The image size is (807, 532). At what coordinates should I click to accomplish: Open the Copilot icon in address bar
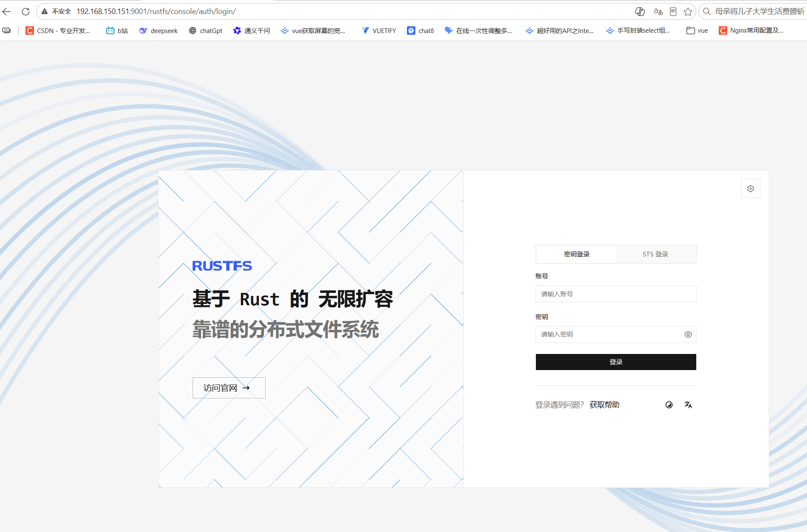tap(640, 11)
